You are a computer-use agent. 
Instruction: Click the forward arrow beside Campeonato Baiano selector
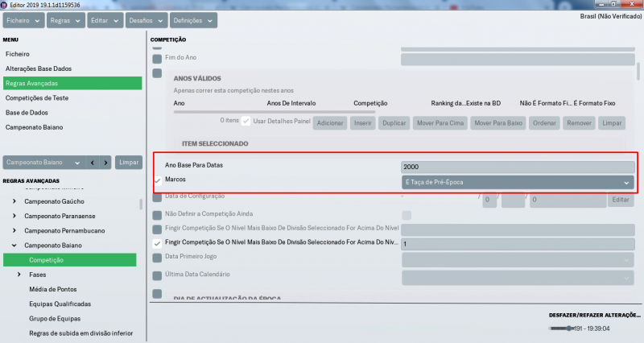pos(105,163)
